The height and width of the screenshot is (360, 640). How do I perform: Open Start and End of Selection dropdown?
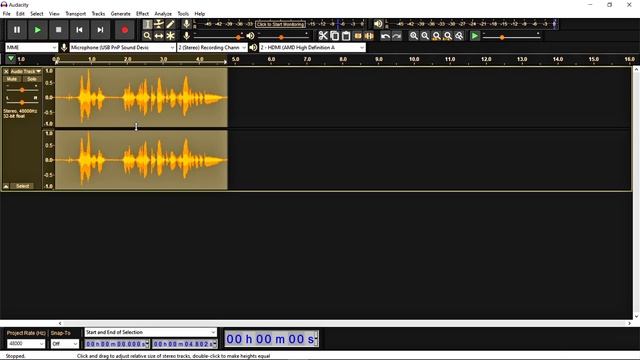(x=150, y=332)
